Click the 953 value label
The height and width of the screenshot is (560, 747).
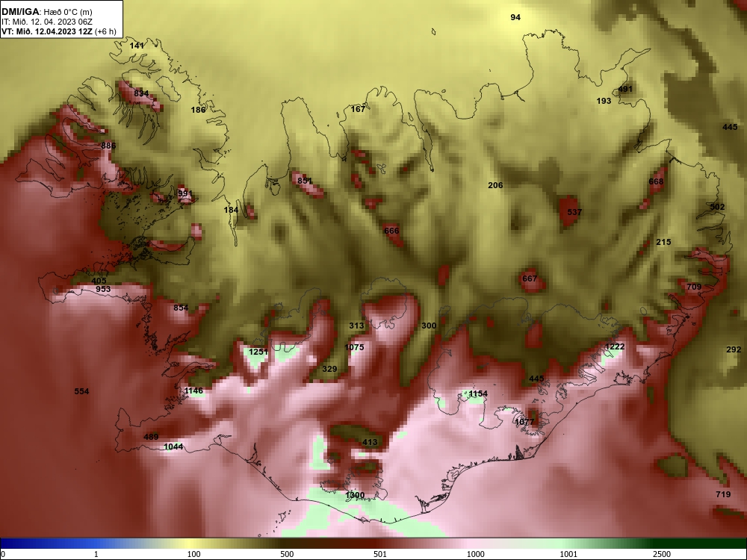coord(103,289)
